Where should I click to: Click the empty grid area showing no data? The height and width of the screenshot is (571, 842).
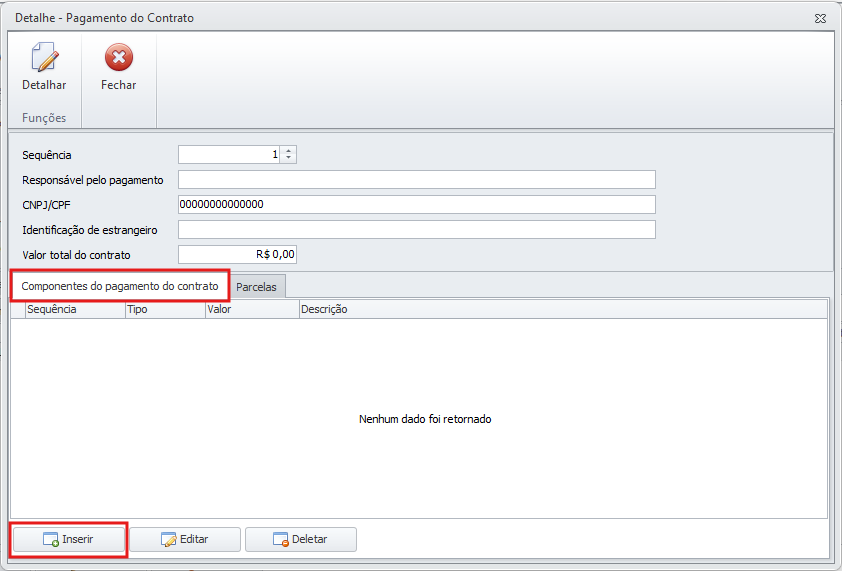[x=424, y=419]
